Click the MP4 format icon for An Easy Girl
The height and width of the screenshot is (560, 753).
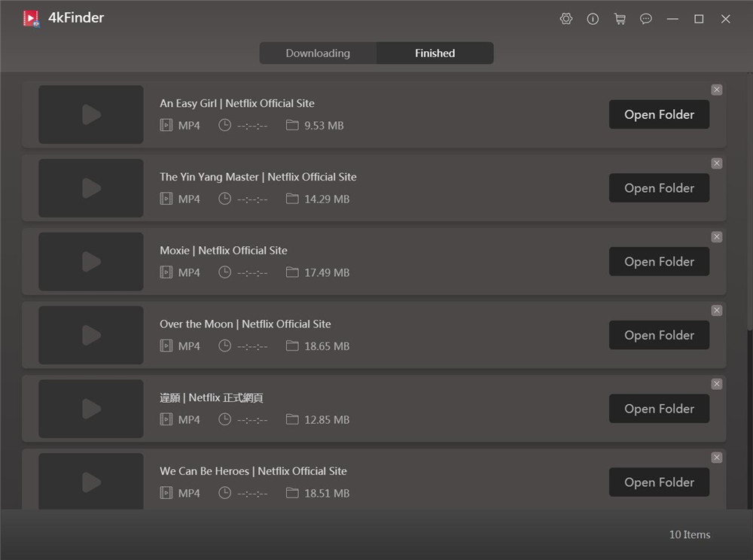coord(166,125)
